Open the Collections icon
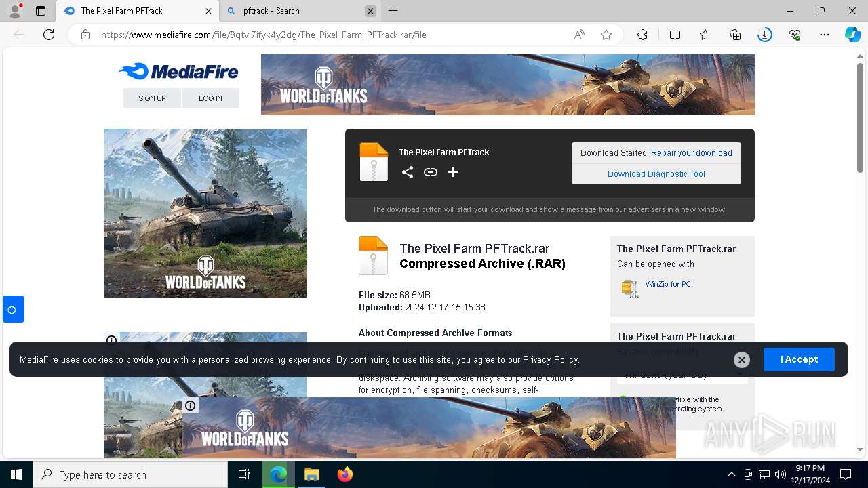868x488 pixels. 735,35
